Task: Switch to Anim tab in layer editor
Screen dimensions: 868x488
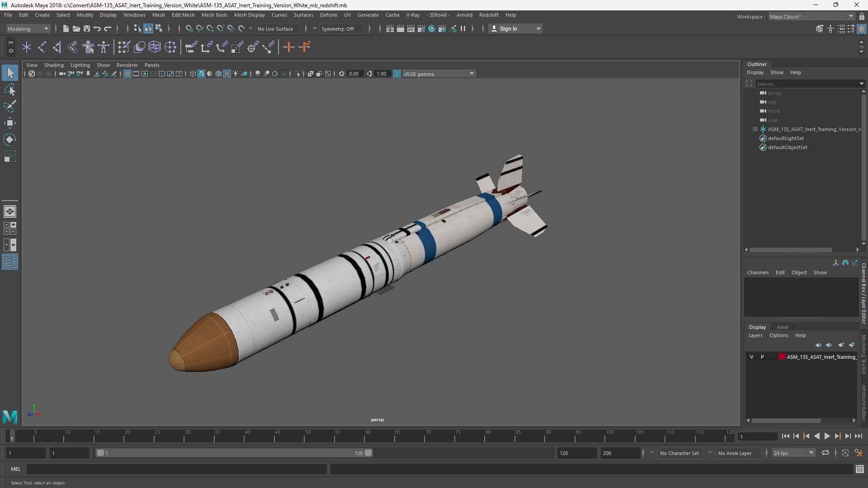Action: pyautogui.click(x=782, y=327)
